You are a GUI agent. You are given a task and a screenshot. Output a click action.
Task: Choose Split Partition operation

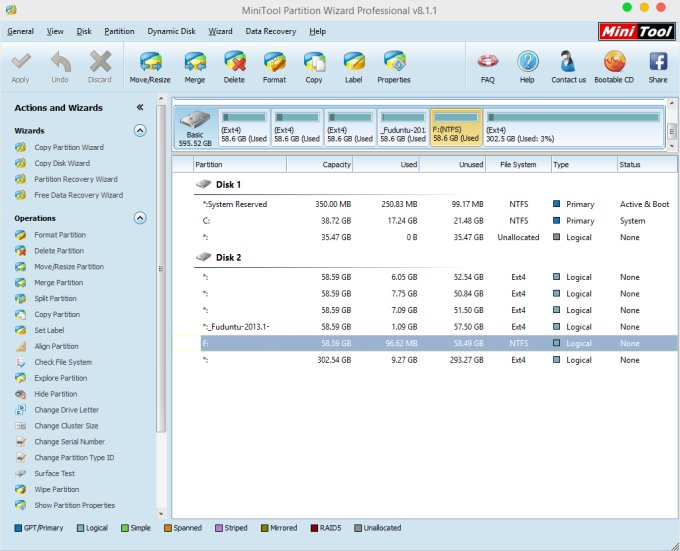[55, 299]
